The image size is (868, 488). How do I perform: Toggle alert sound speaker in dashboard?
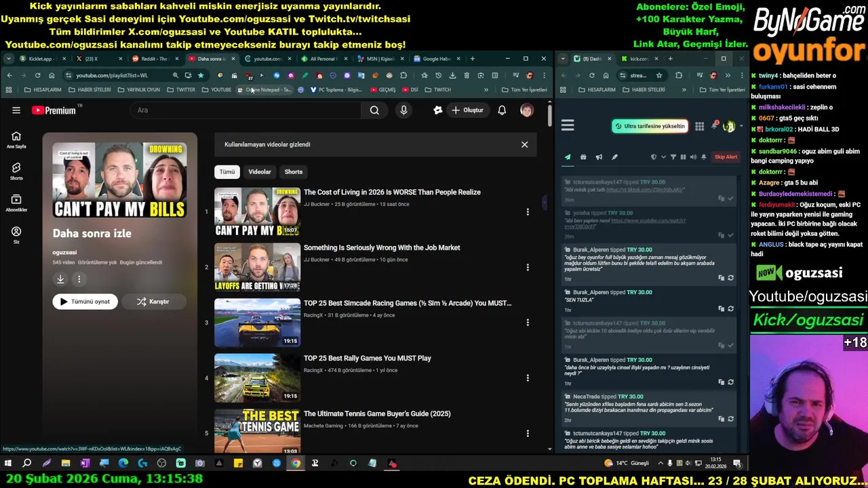coord(693,157)
